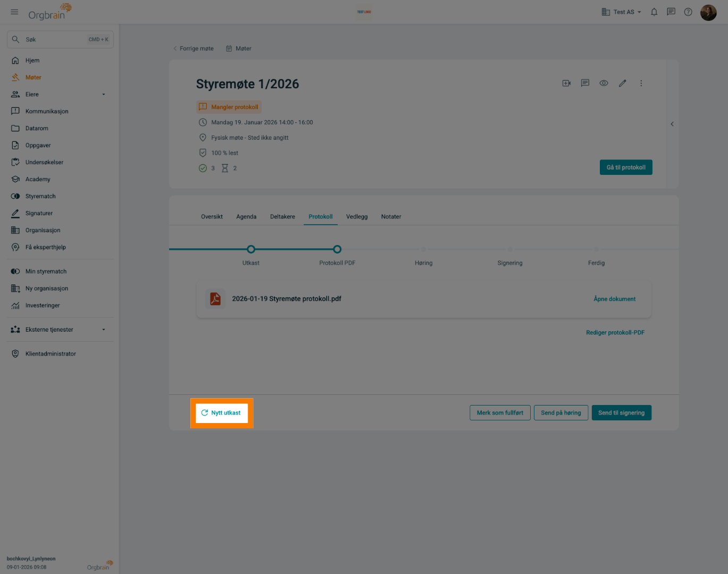The image size is (728, 574).
Task: Select the Signering progress step
Action: pyautogui.click(x=510, y=249)
